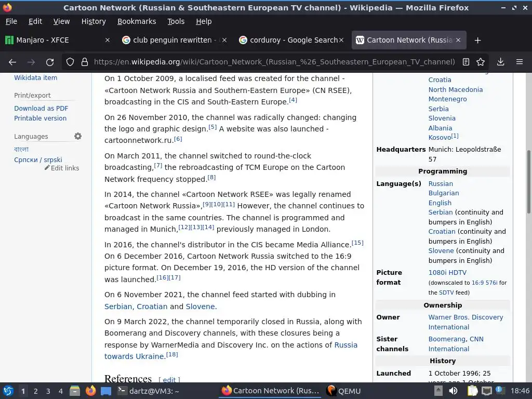The height and width of the screenshot is (399, 532).
Task: Open the Tools menu
Action: click(176, 21)
